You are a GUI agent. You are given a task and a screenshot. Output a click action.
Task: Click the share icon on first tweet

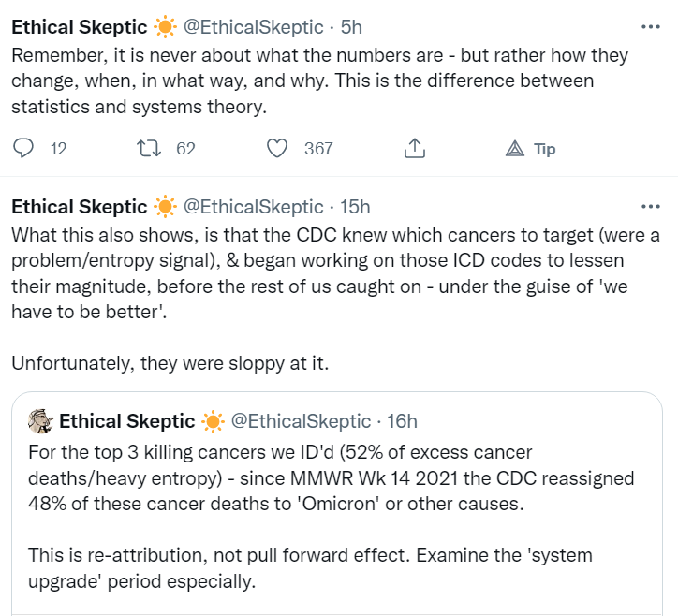[x=415, y=148]
